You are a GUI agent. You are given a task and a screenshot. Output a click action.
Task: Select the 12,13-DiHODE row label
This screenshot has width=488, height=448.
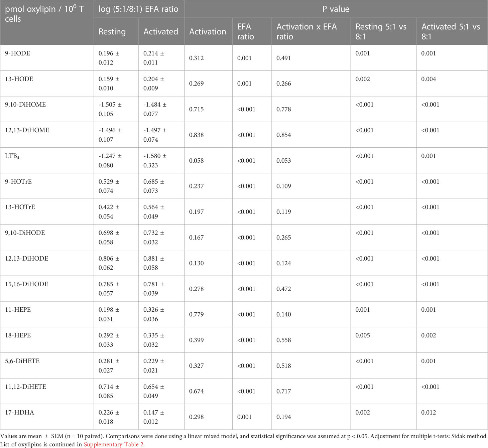point(27,259)
